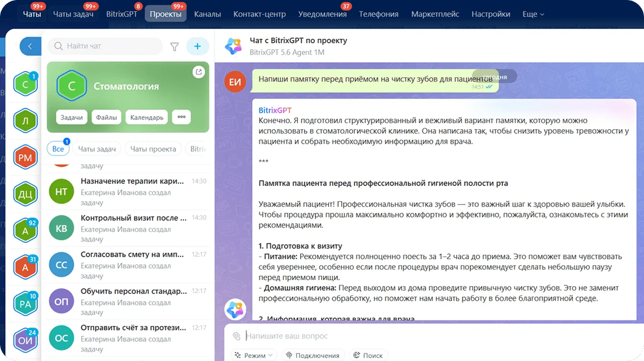Viewport: 644px width, 361px height.
Task: Click the Стоматология project hexagon avatar
Action: (x=71, y=86)
